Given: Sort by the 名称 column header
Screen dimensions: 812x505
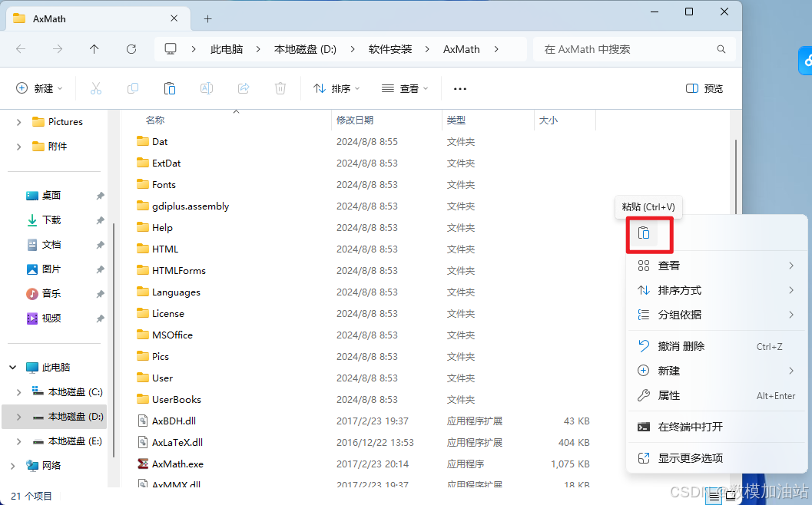Looking at the screenshot, I should [x=155, y=120].
